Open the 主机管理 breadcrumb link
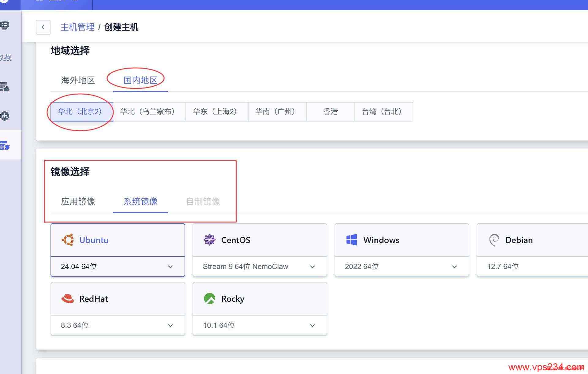The image size is (588, 374). pyautogui.click(x=77, y=27)
